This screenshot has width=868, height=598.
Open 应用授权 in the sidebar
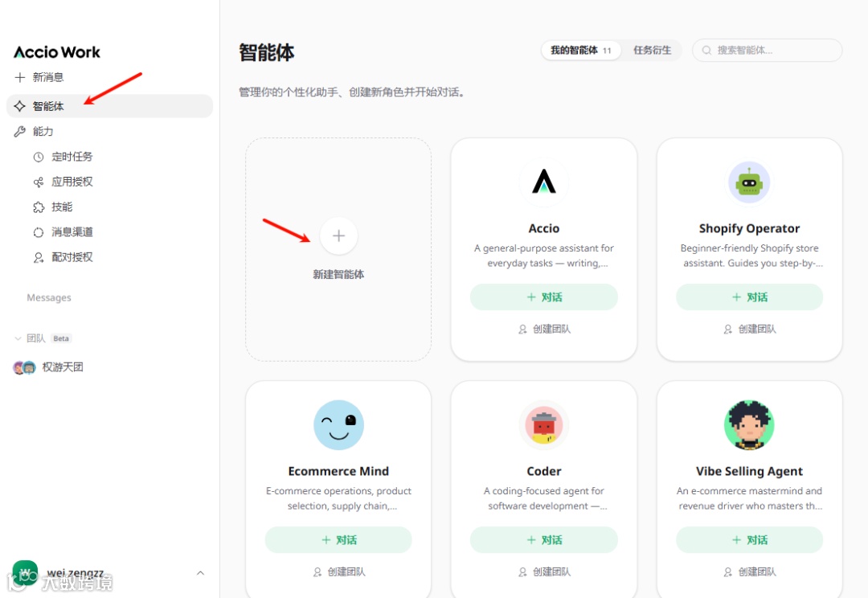(x=72, y=182)
